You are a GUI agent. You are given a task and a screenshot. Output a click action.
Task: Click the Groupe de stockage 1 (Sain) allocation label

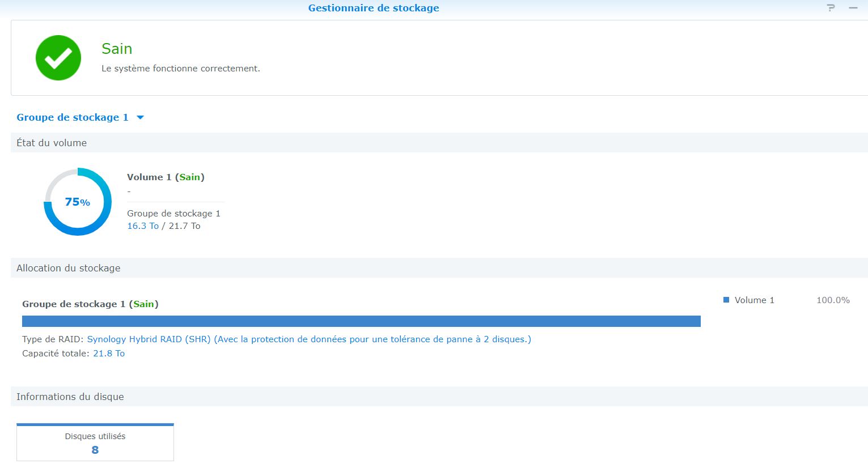(90, 304)
